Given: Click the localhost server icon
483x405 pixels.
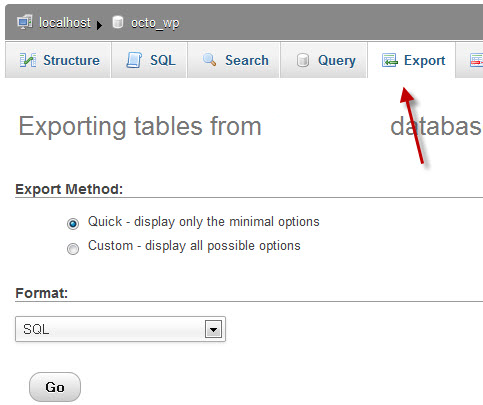Looking at the screenshot, I should 25,22.
